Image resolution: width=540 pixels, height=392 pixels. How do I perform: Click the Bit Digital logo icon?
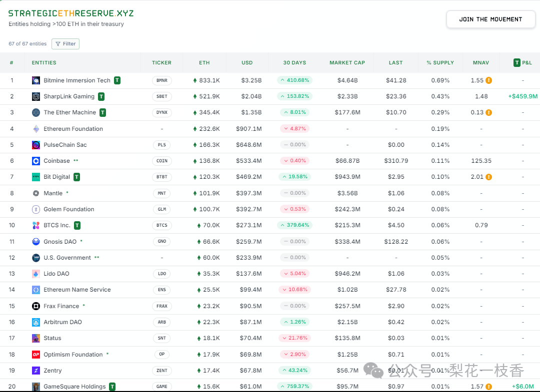[36, 177]
